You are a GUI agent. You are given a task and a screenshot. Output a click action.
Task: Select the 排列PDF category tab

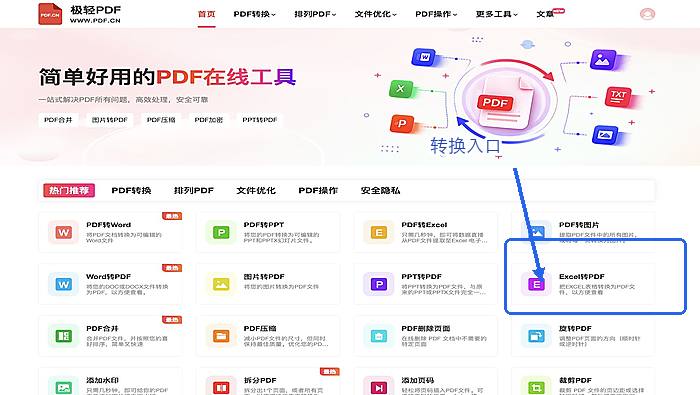(x=194, y=191)
